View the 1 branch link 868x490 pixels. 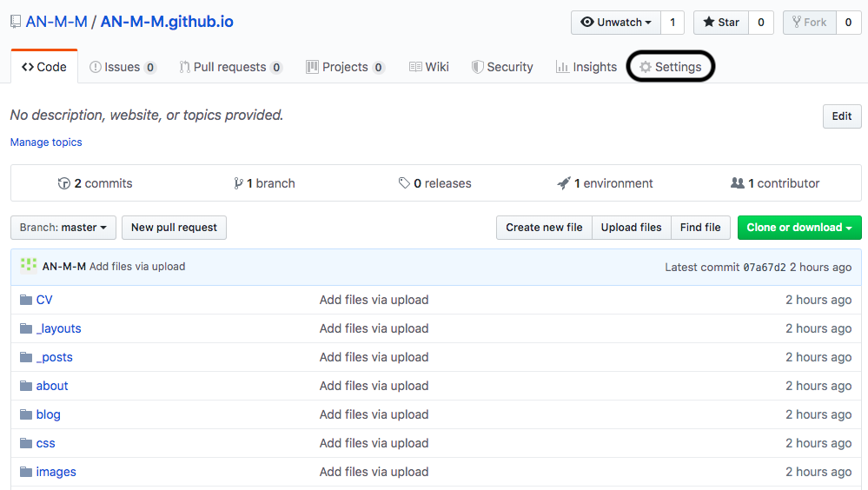(x=264, y=183)
